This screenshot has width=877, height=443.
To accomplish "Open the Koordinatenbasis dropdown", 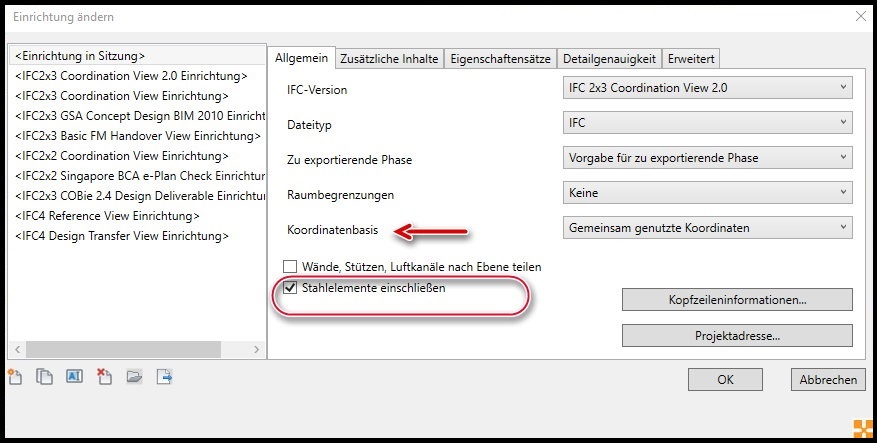I will (x=707, y=228).
